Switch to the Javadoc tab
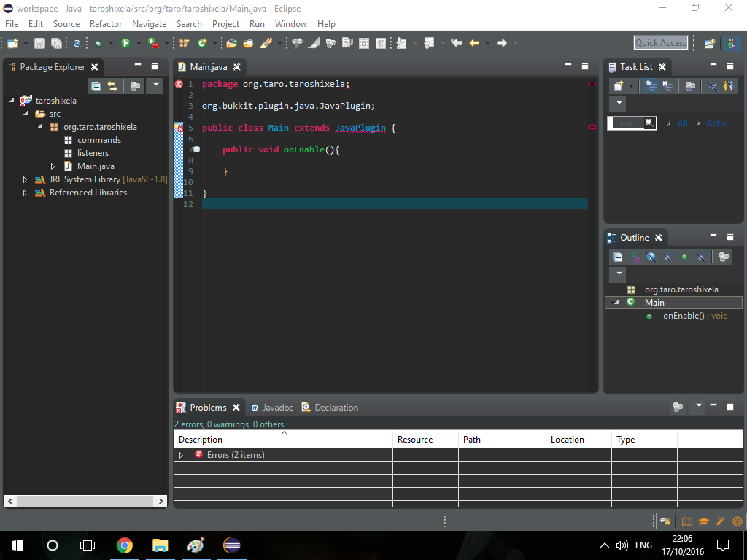Viewport: 747px width, 560px height. click(276, 408)
